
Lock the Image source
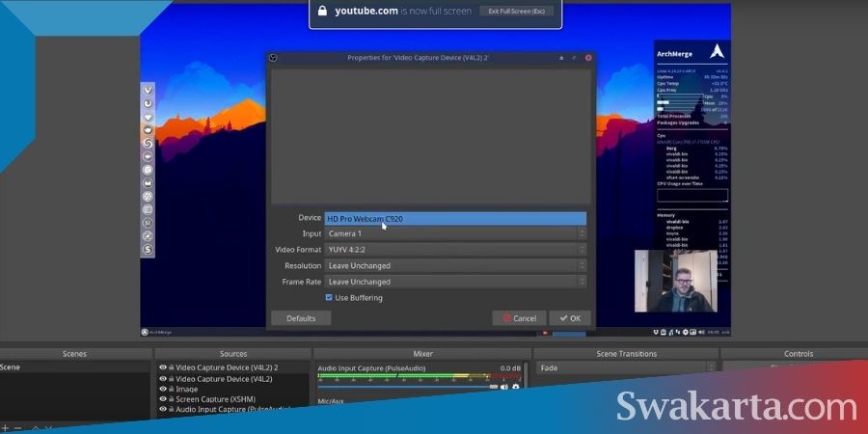tap(171, 390)
